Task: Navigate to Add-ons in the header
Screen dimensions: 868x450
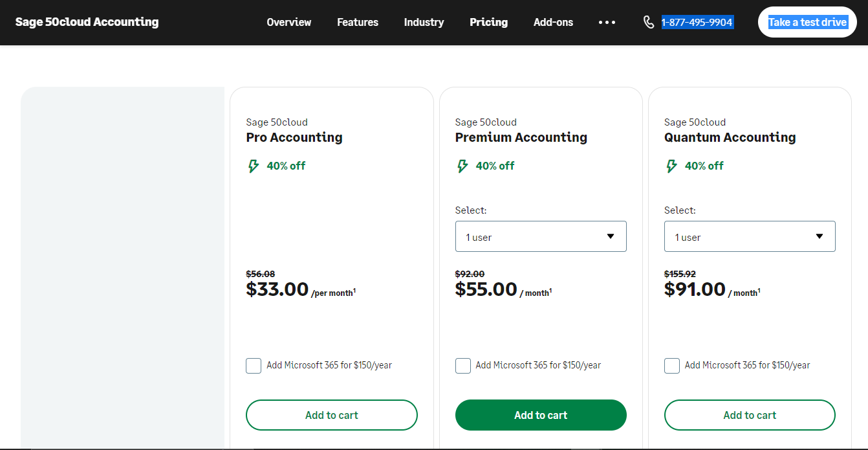Action: [x=553, y=22]
